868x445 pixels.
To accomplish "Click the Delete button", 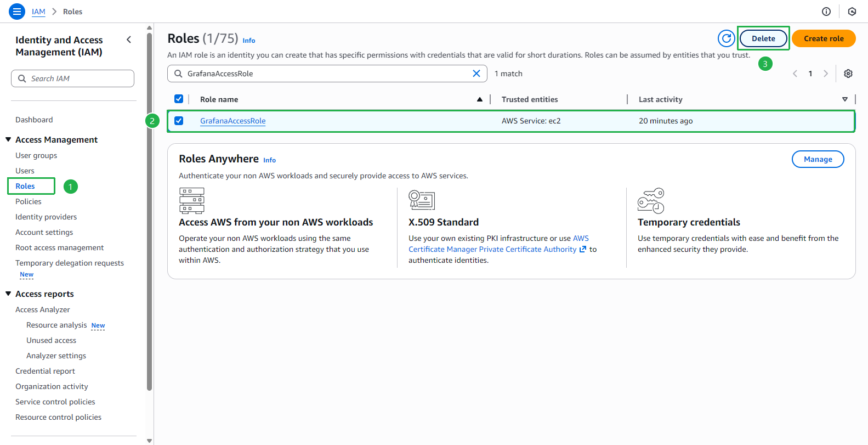I will [x=763, y=38].
